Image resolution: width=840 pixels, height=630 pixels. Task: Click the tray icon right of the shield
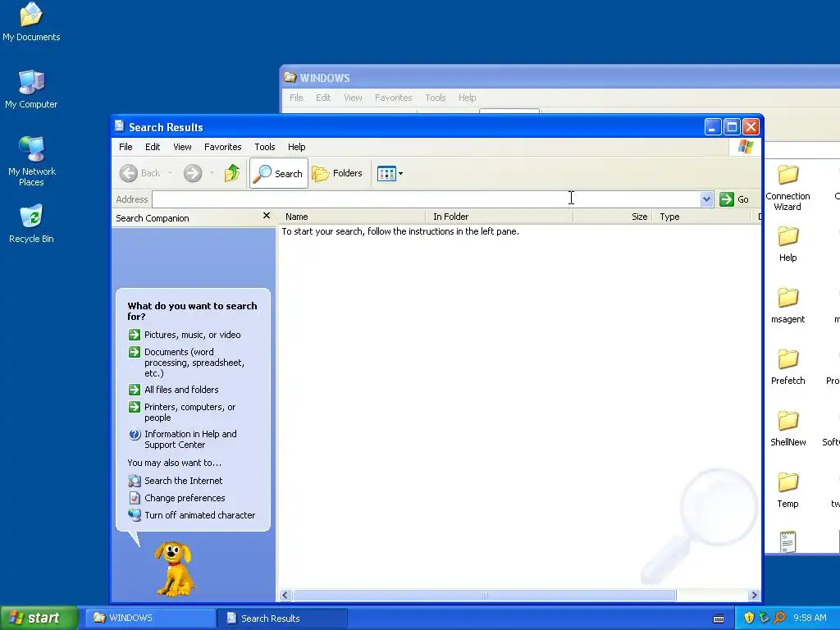(x=764, y=618)
